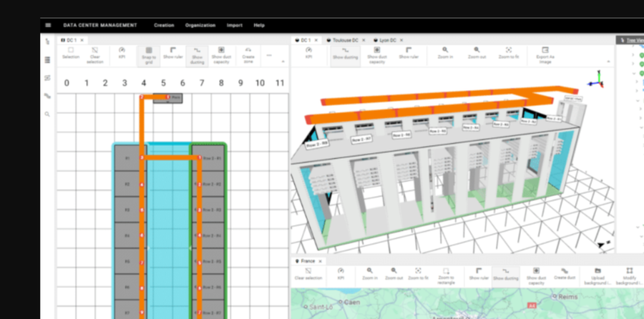Click Create zone in the plan toolbar

pyautogui.click(x=248, y=55)
